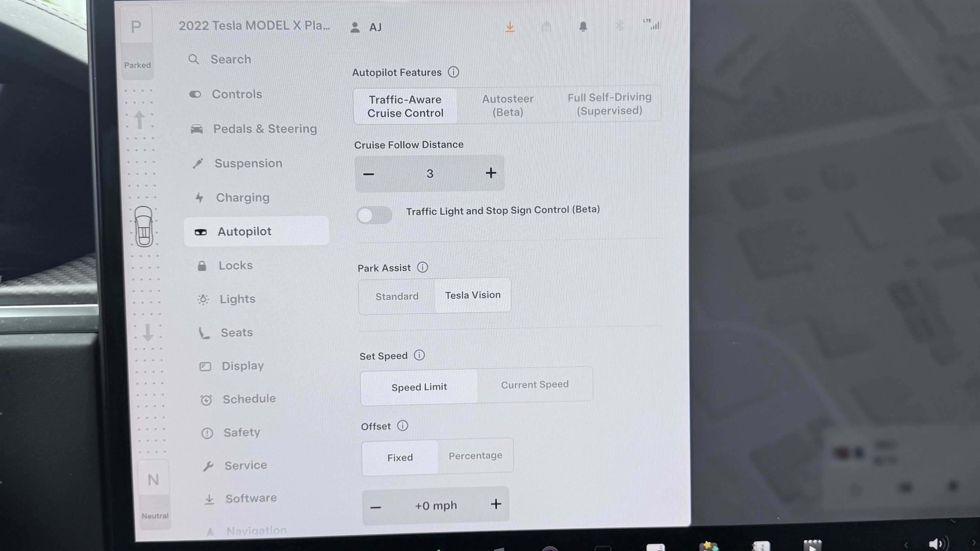Show info for Park Assist

coord(422,267)
